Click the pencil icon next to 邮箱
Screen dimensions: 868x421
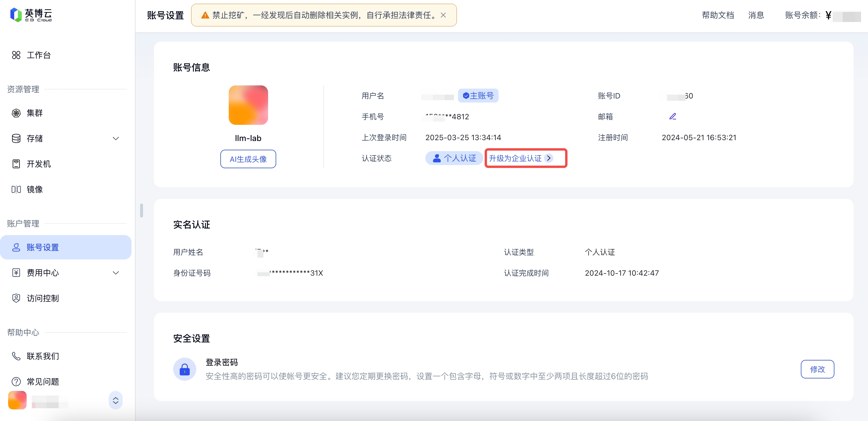tap(673, 117)
